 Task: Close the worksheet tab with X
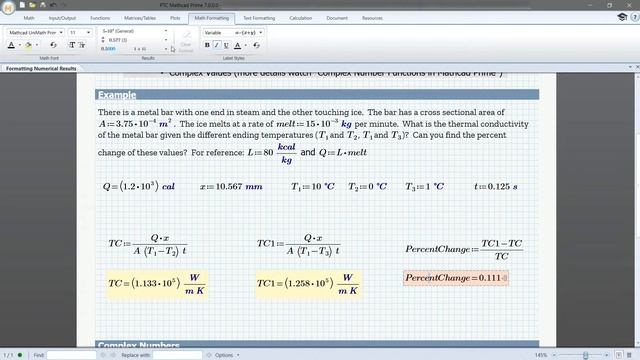pos(638,67)
